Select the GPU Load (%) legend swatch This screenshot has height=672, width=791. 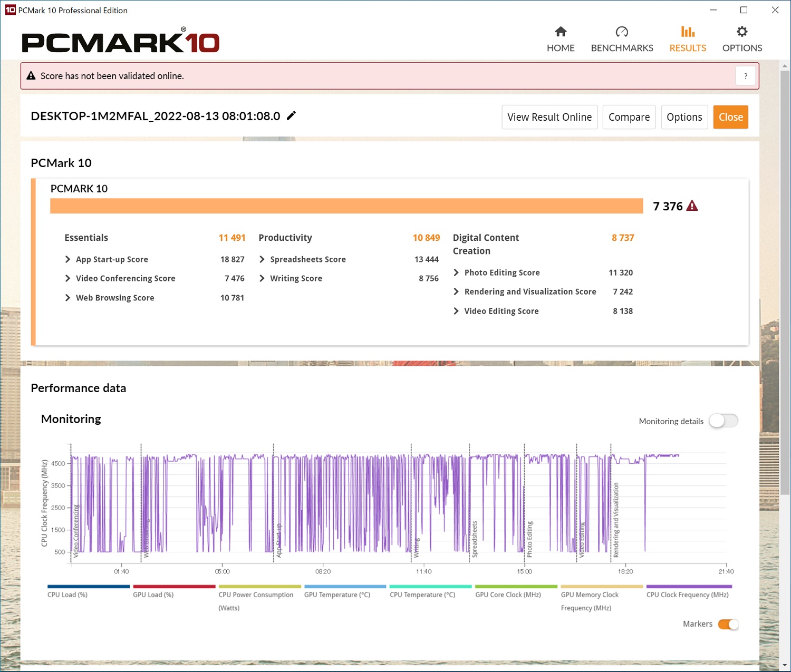[x=174, y=586]
